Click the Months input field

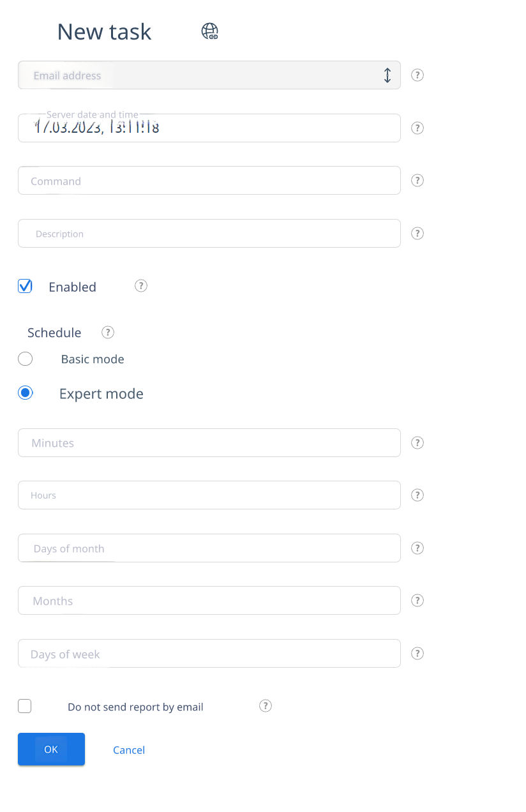coord(209,601)
